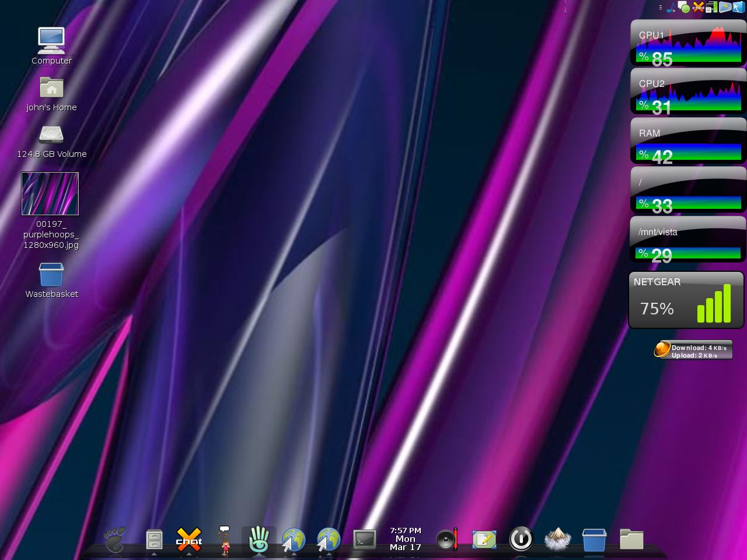The height and width of the screenshot is (560, 747).
Task: Click the GNOME foot menu in the dock
Action: click(x=115, y=539)
